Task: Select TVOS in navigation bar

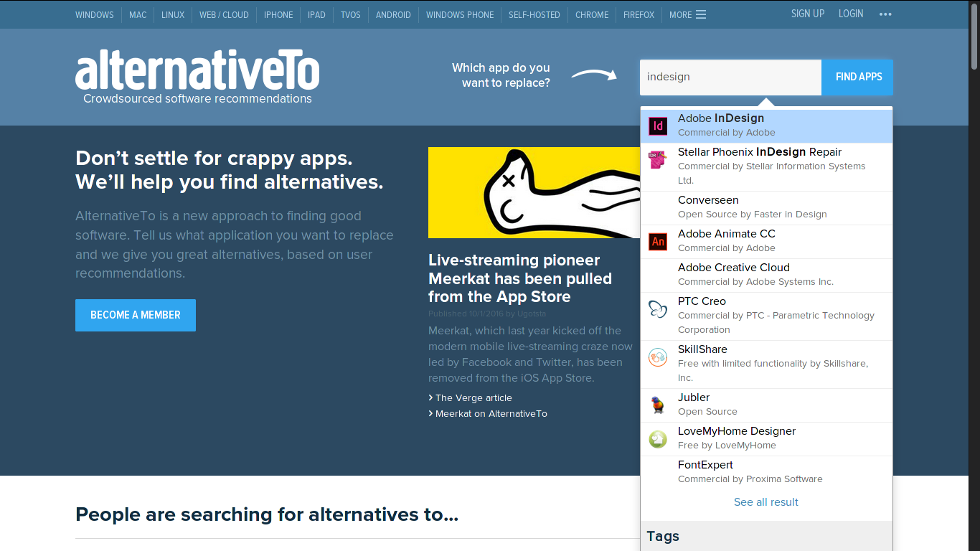Action: [x=351, y=14]
